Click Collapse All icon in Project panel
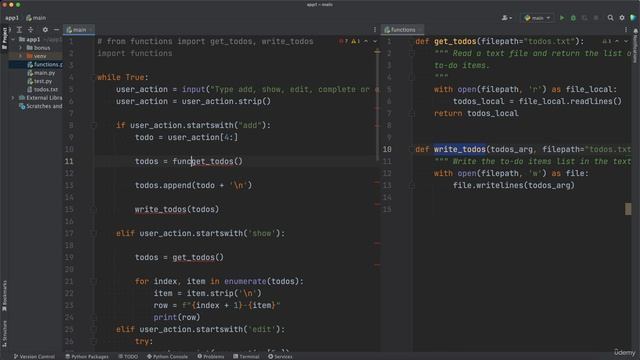Image resolution: width=640 pixels, height=360 pixels. pyautogui.click(x=31, y=30)
